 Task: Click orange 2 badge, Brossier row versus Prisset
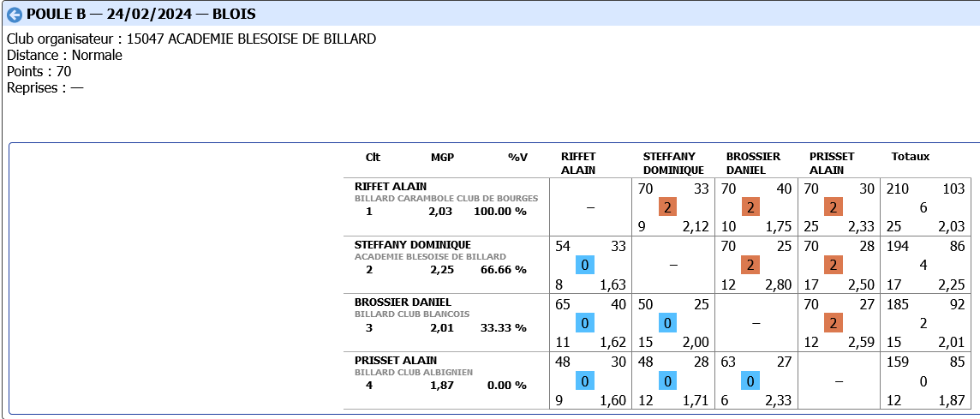834,323
